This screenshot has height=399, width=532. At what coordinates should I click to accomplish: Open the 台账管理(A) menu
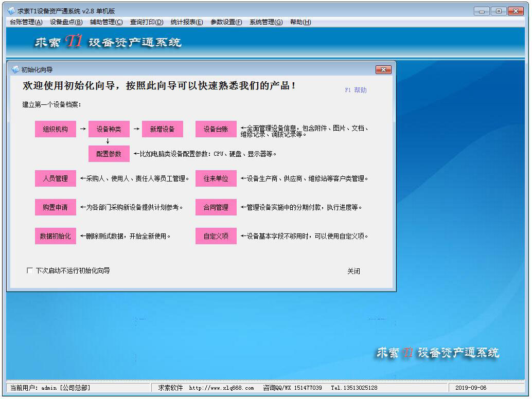point(26,22)
